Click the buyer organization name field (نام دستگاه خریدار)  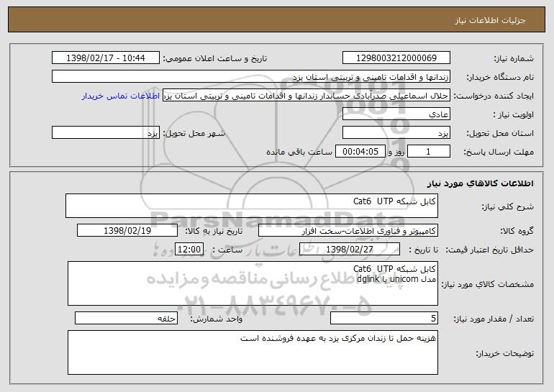point(251,77)
